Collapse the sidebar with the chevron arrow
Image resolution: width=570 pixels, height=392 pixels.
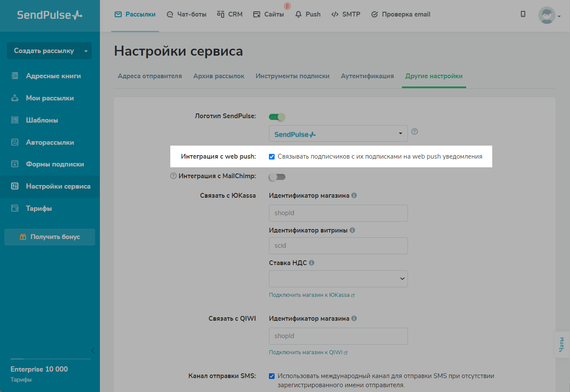tap(93, 350)
